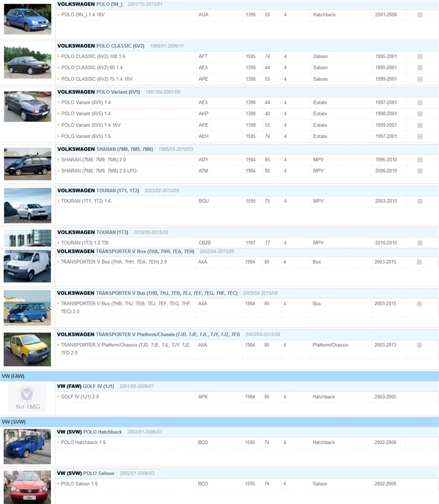Expand TRANSPORTER V Bus 2.0 row
The width and height of the screenshot is (439, 504).
[x=419, y=304]
